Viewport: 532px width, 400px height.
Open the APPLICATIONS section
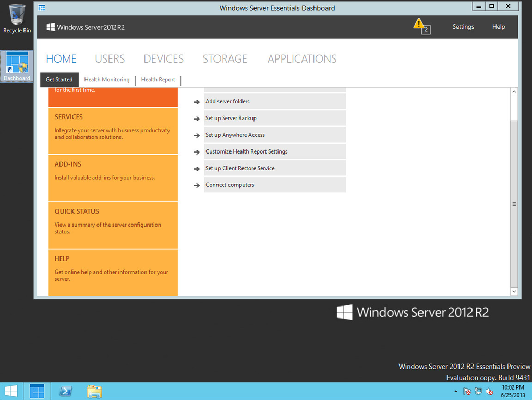click(x=302, y=58)
